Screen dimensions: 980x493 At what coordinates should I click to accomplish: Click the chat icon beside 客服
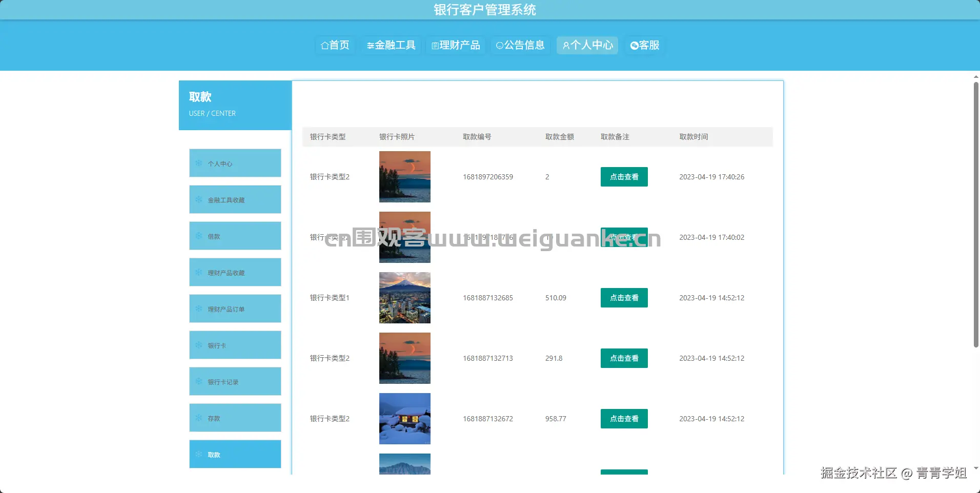click(x=635, y=46)
